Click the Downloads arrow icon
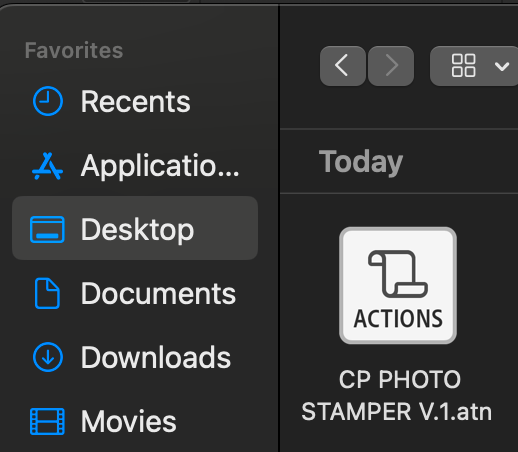This screenshot has width=518, height=452. [48, 357]
